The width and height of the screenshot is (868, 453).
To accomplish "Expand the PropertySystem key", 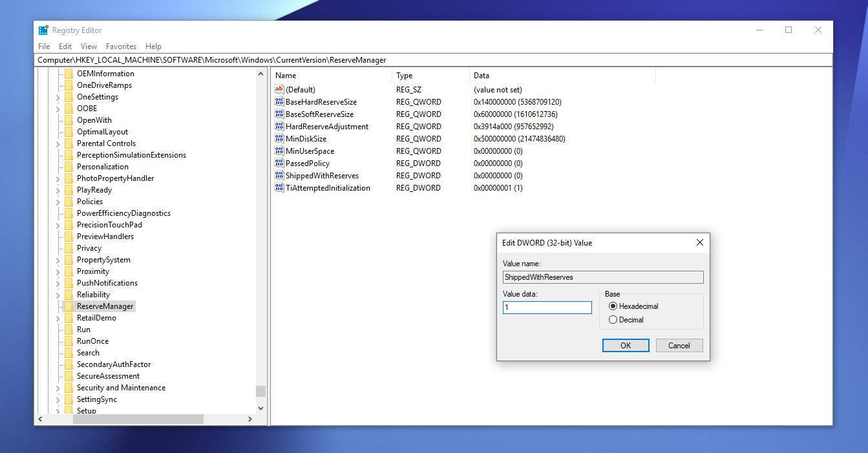I will [x=58, y=260].
